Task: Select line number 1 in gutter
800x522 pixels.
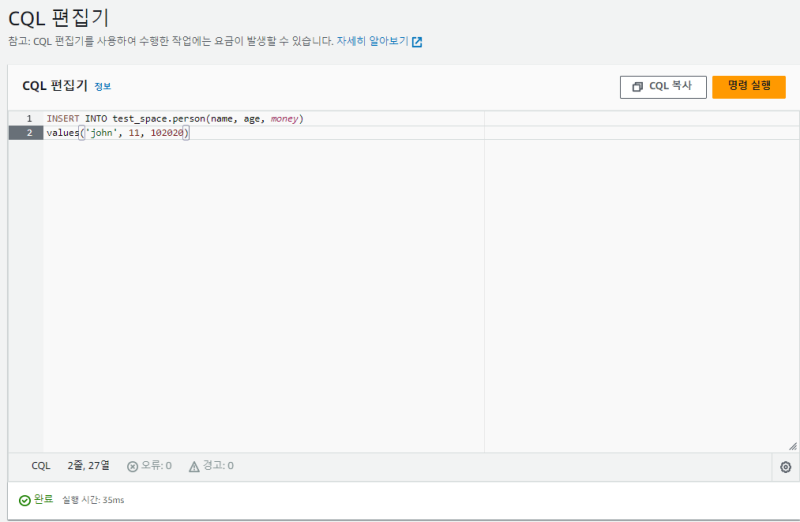Action: 29,119
